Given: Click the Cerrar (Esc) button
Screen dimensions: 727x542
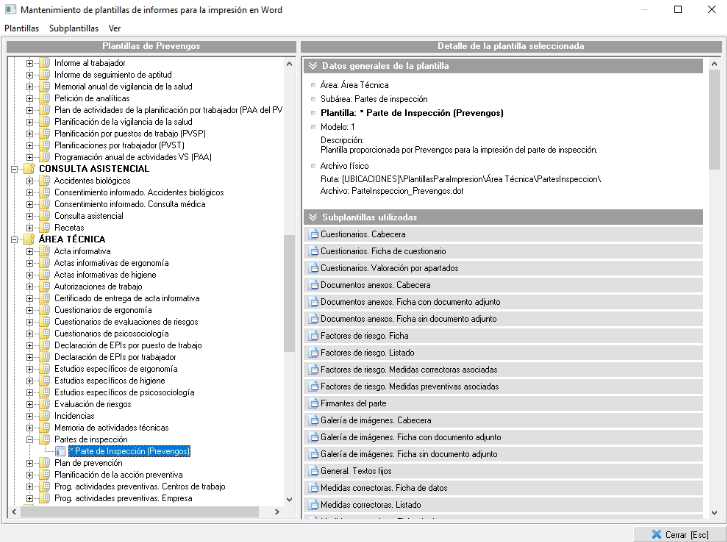Looking at the screenshot, I should 680,535.
